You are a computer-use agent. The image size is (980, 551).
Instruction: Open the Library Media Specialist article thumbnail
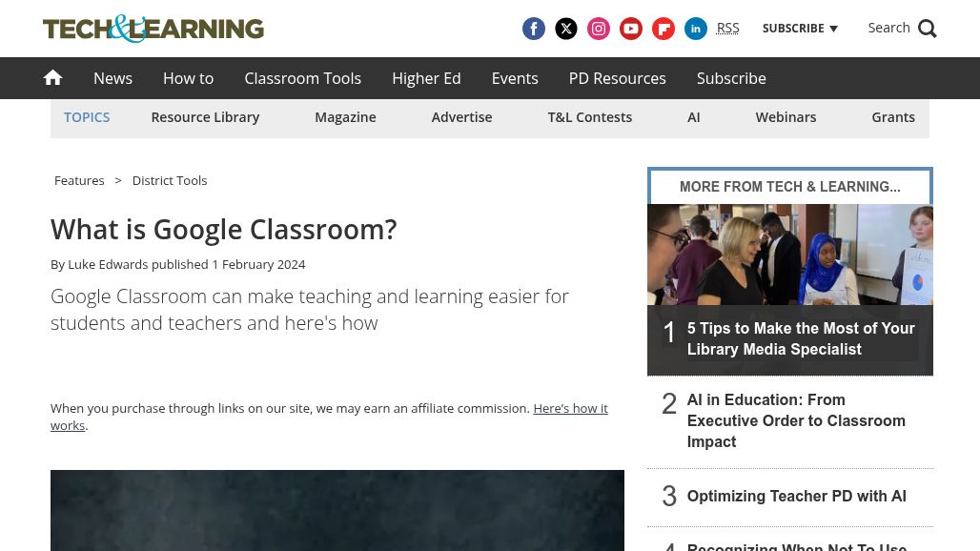click(x=790, y=255)
